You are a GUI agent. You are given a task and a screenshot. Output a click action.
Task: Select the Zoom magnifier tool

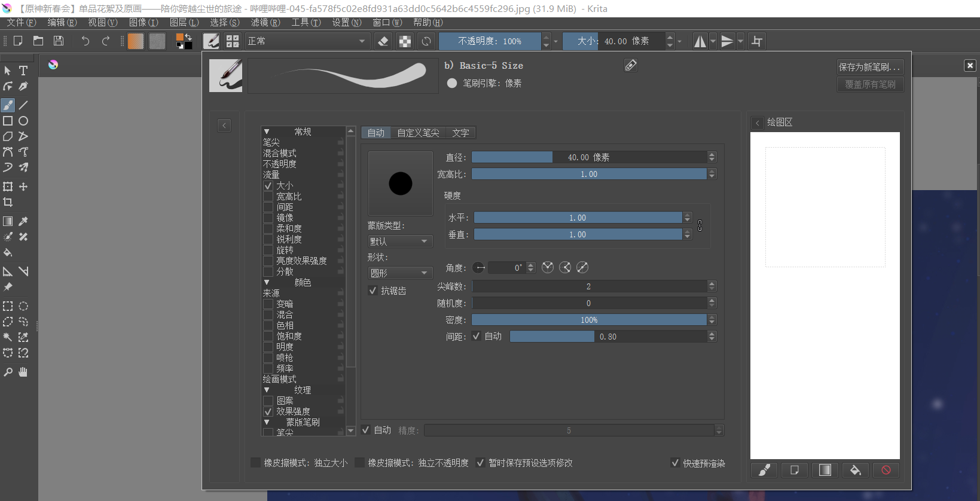tap(8, 372)
